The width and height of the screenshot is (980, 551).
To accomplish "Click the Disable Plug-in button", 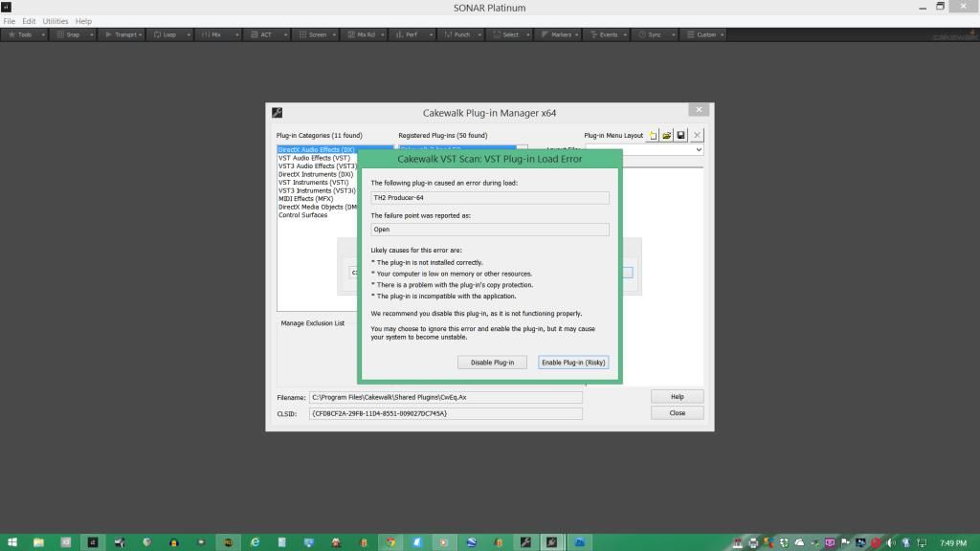I will pos(493,363).
